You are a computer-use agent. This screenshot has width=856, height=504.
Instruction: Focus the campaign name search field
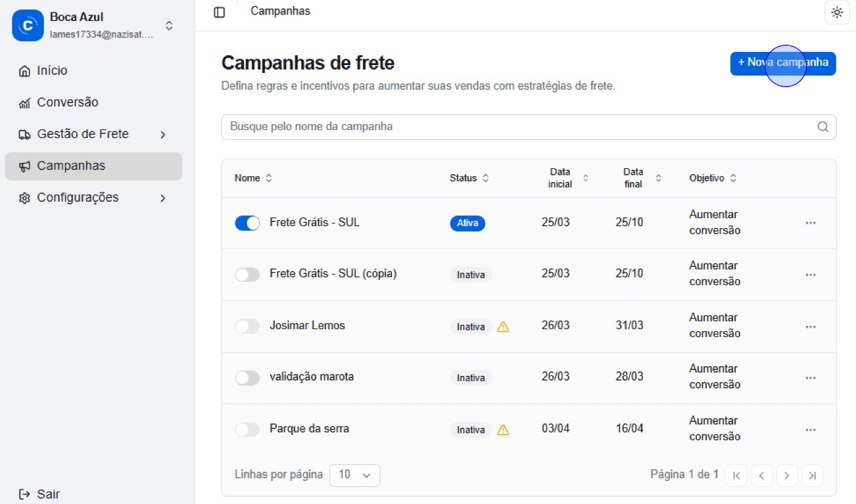(x=519, y=127)
